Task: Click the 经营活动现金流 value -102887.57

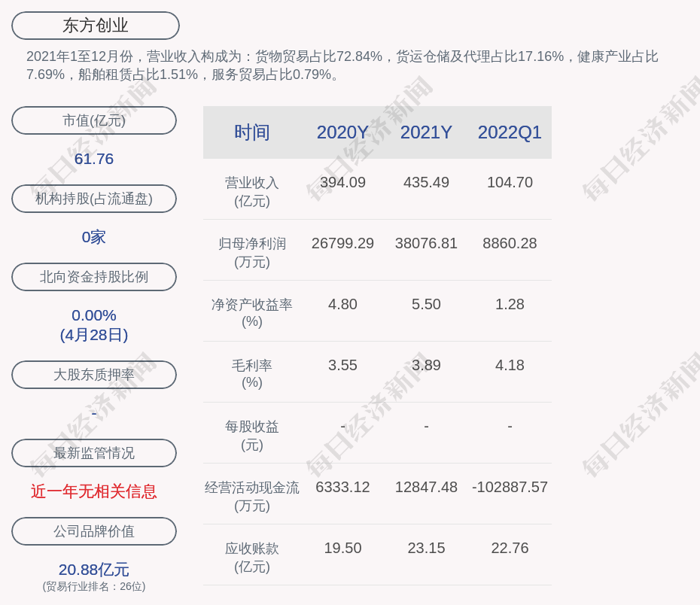Action: pos(510,487)
